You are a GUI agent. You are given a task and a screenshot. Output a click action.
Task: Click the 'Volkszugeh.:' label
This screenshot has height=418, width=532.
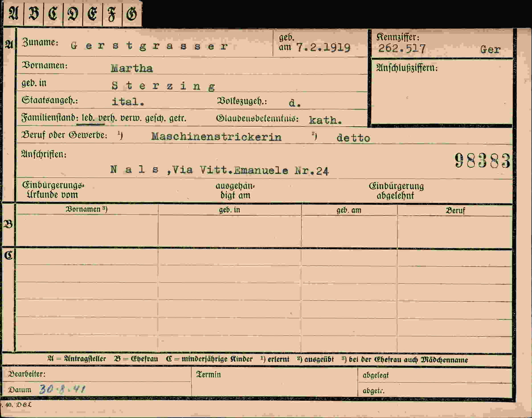(x=242, y=101)
